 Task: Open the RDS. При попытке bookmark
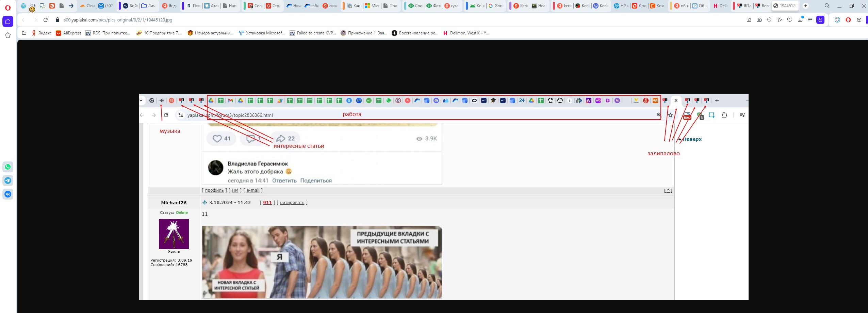108,33
